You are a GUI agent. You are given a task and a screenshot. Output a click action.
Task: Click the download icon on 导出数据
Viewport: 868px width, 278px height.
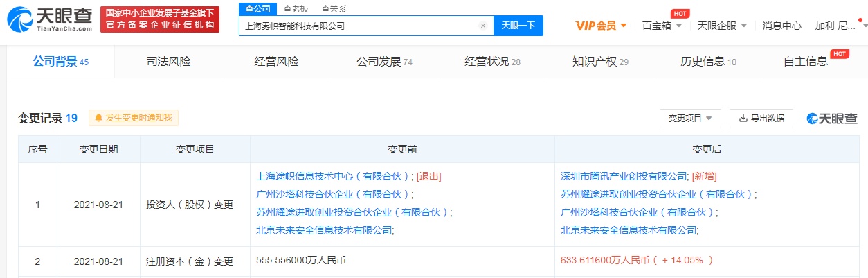(743, 119)
